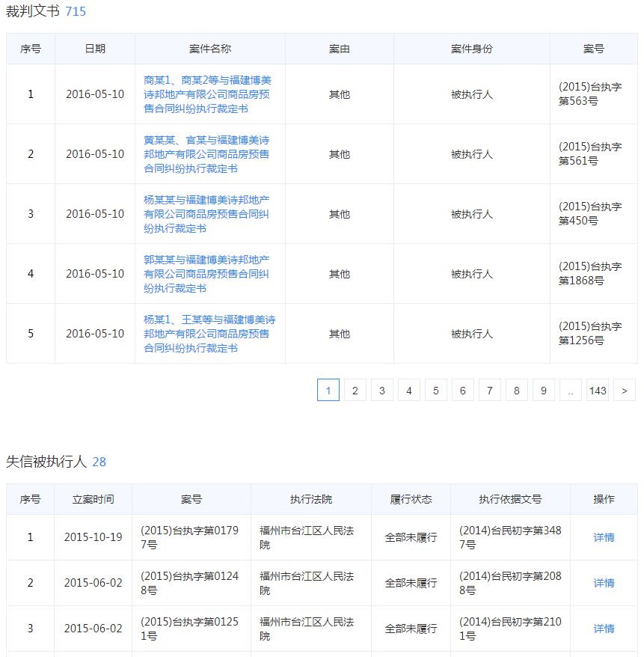Go to page 3 of the documents list

(x=382, y=390)
